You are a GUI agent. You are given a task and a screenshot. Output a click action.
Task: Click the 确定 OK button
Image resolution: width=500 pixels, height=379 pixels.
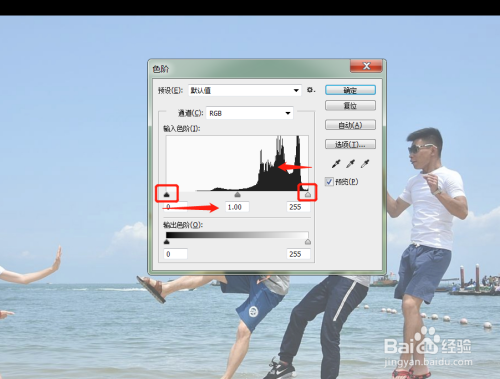(350, 90)
